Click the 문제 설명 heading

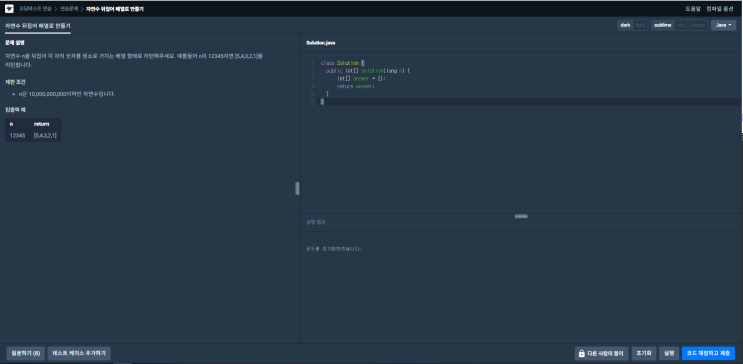click(x=15, y=43)
